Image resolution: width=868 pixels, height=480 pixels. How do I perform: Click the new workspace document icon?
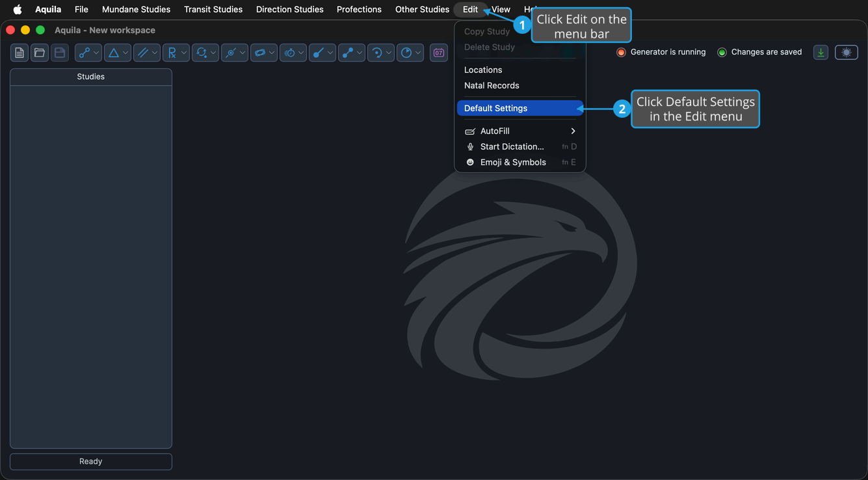coord(20,53)
